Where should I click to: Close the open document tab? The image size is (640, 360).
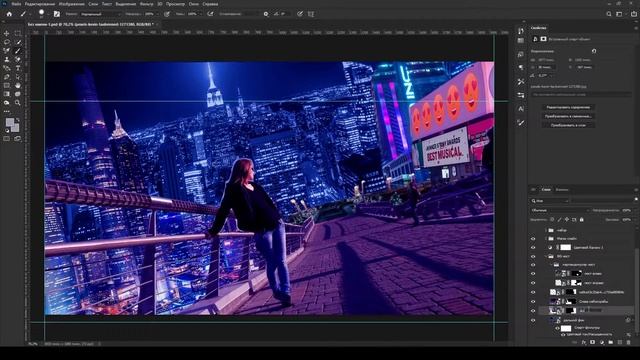coord(157,24)
